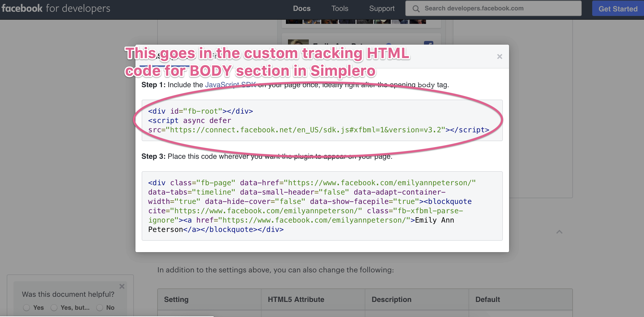Click the 'Was this document helpful?' text
644x317 pixels.
[x=68, y=294]
